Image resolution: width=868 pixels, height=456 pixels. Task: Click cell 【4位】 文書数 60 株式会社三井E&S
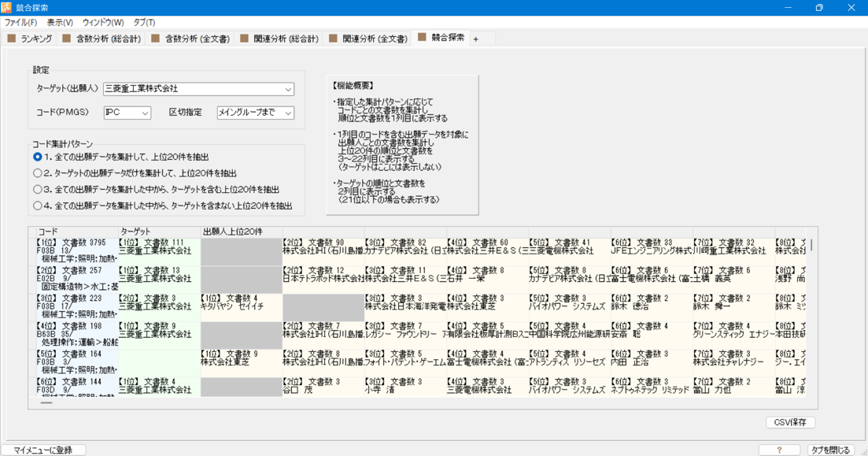[x=487, y=251]
